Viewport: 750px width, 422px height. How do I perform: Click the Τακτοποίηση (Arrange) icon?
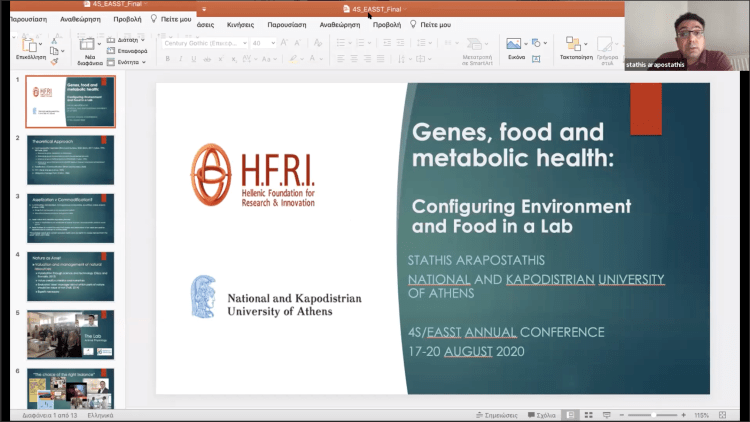574,45
